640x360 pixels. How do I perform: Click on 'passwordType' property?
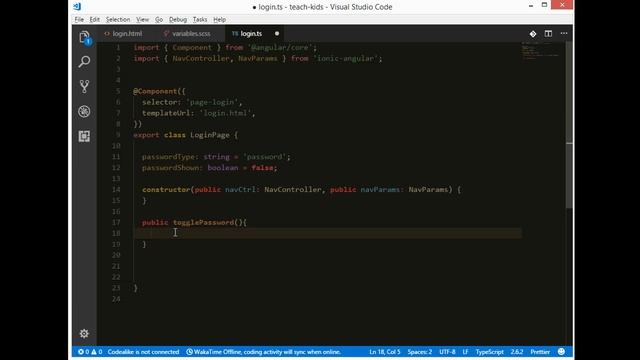pyautogui.click(x=168, y=157)
